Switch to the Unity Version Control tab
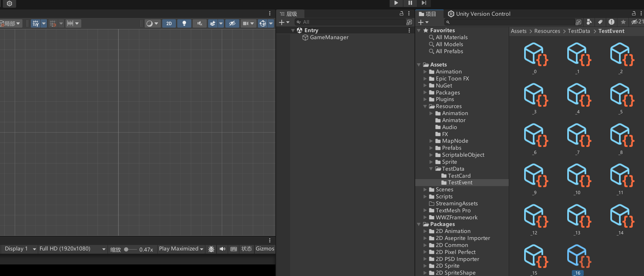The height and width of the screenshot is (276, 644). pyautogui.click(x=479, y=14)
